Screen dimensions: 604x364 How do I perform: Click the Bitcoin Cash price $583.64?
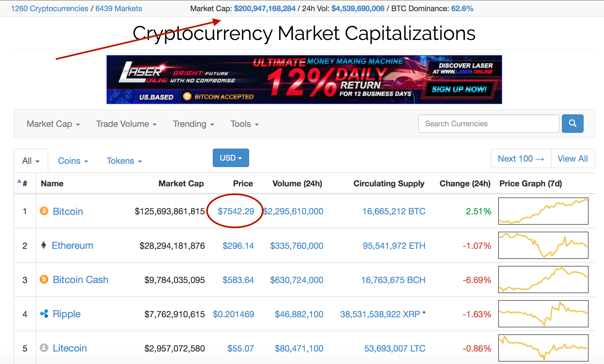click(238, 280)
